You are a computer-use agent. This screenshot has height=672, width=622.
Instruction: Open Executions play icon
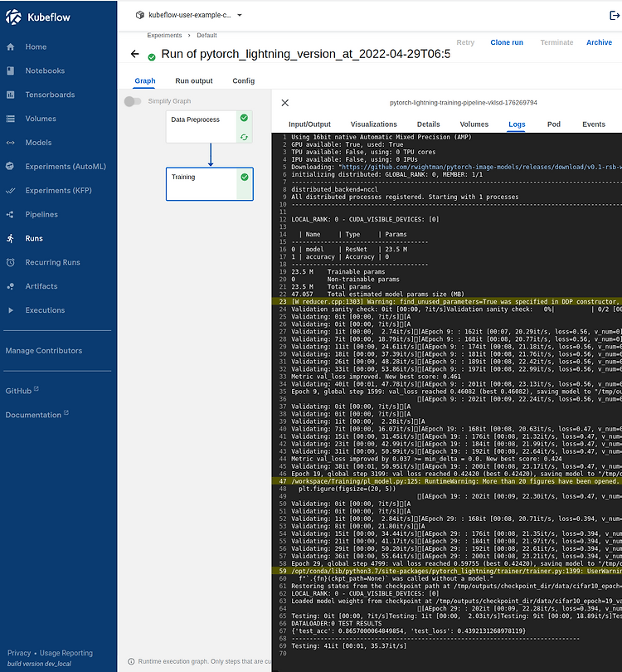11,310
